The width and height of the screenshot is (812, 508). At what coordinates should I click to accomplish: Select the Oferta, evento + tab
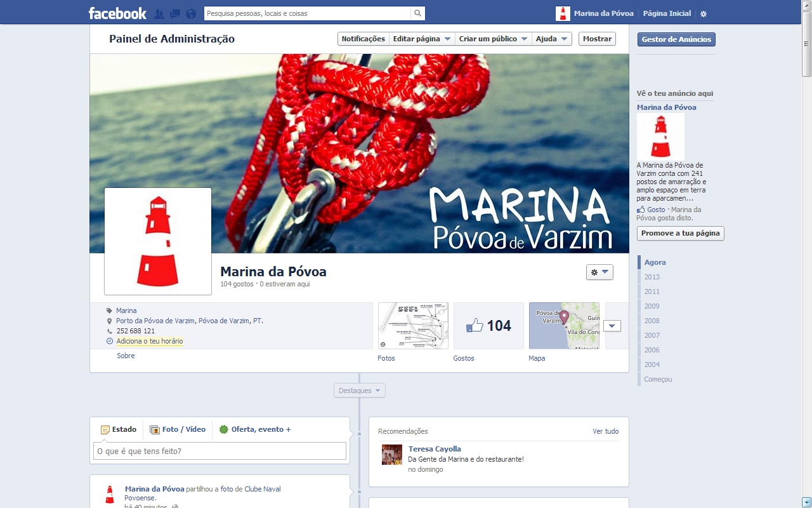point(255,429)
